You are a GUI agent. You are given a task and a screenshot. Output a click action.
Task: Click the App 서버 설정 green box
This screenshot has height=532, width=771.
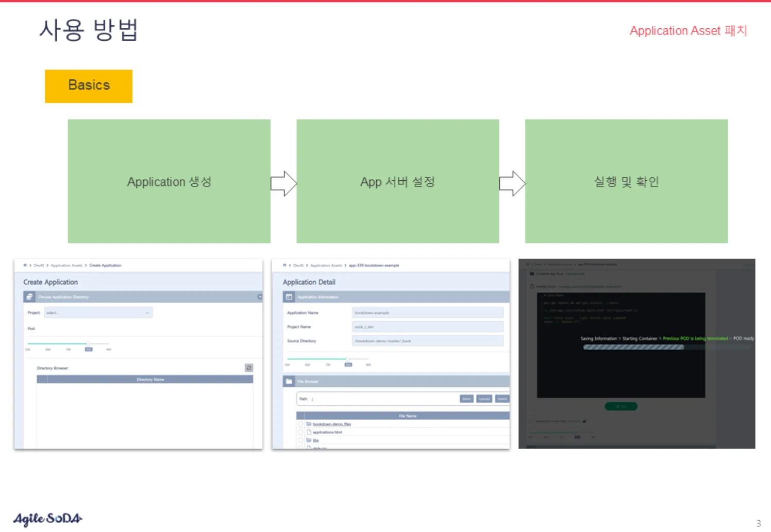[397, 181]
